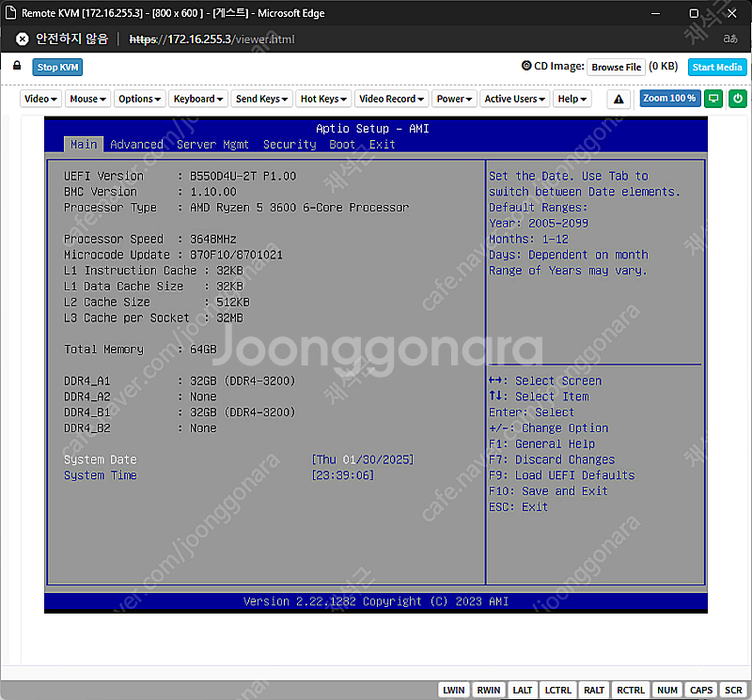Click the Version 2.22.1282 copyright footer
Image resolution: width=752 pixels, height=700 pixels.
(x=375, y=601)
